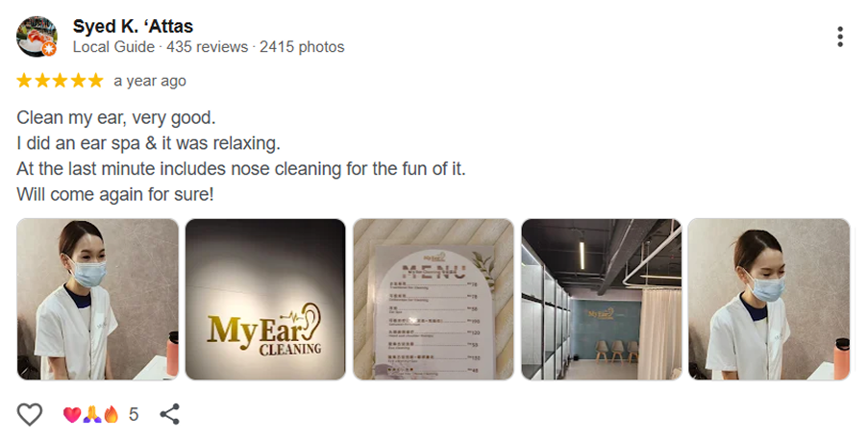Click the review text 'Will come again for sure!'
Screen dimensions: 868x440
(115, 194)
